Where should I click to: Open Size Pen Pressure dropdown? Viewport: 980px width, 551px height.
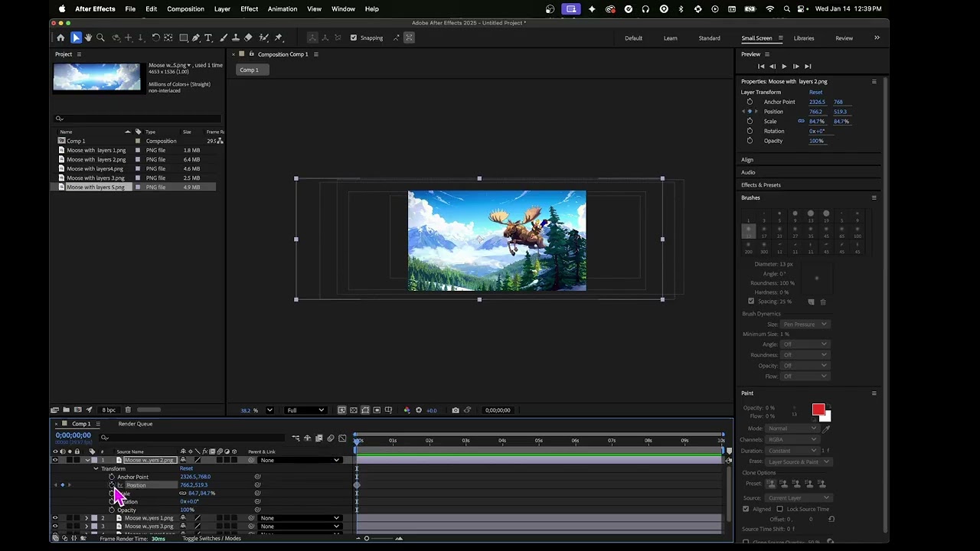tap(805, 324)
